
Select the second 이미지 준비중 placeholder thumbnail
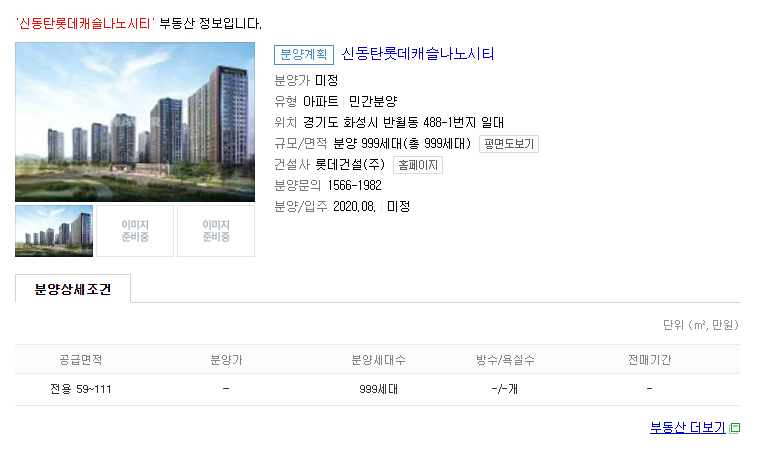135,231
